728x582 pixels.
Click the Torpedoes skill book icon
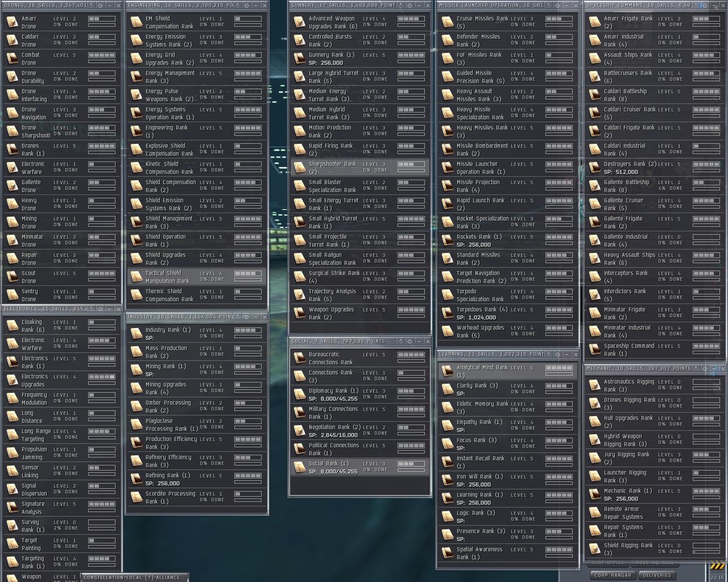coord(447,313)
